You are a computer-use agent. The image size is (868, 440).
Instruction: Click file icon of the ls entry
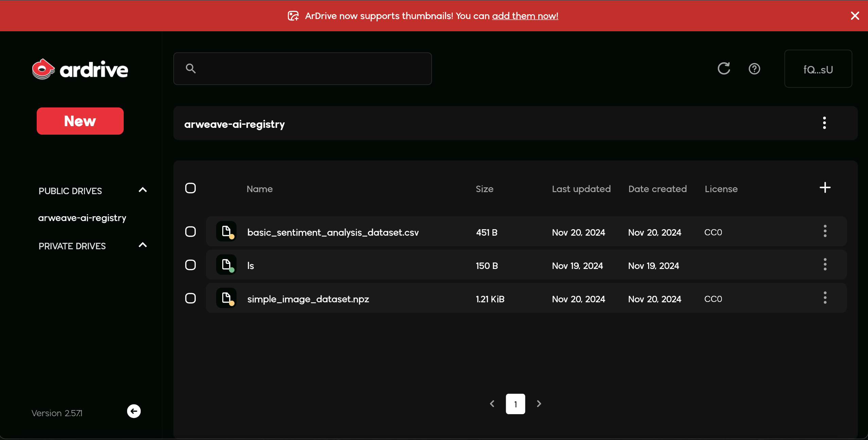pyautogui.click(x=226, y=265)
